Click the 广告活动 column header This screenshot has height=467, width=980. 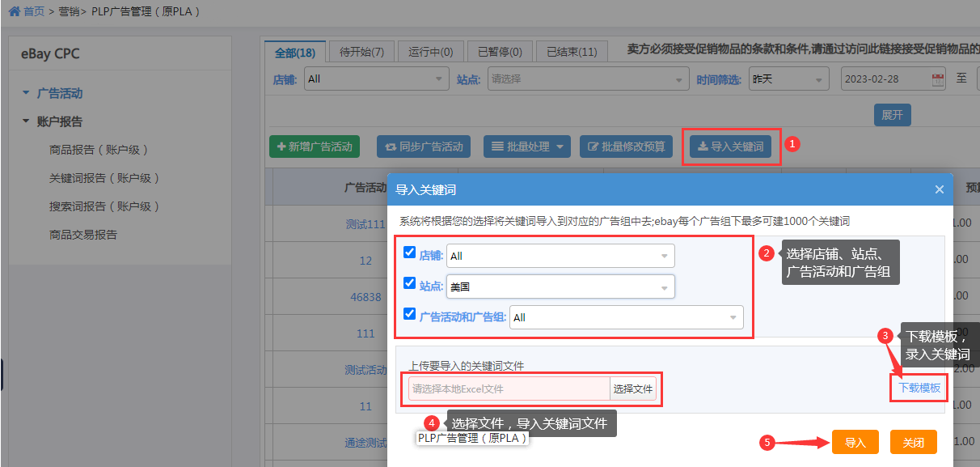pos(365,187)
